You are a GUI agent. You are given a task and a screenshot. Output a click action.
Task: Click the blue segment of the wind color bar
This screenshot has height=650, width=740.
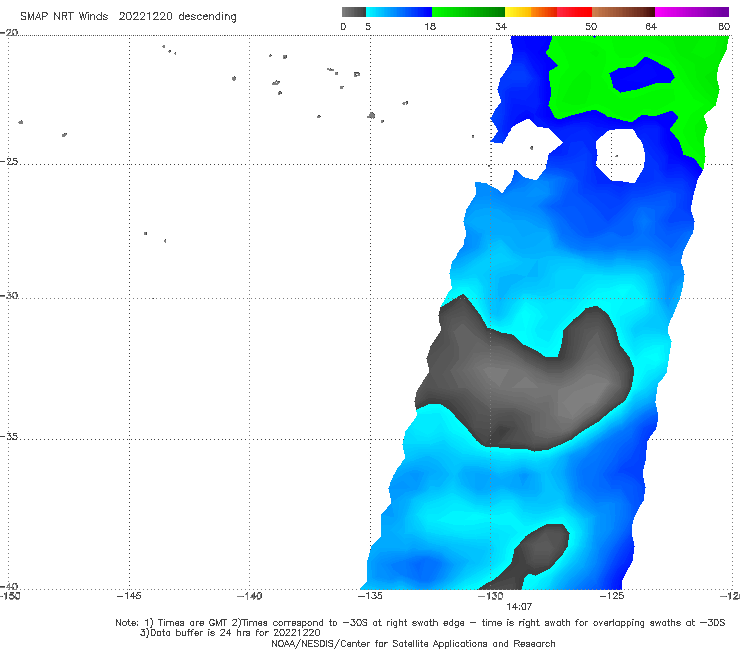399,12
